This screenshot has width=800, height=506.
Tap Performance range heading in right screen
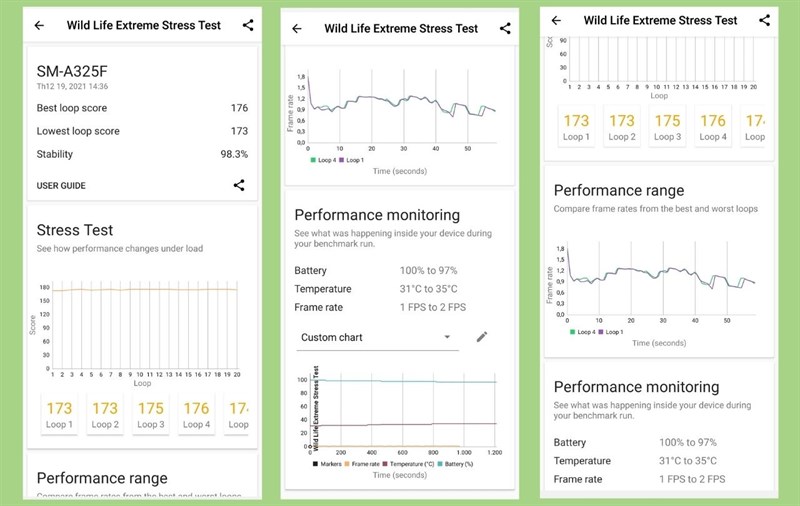click(x=619, y=191)
